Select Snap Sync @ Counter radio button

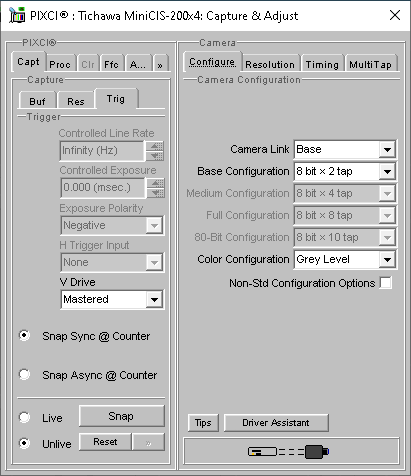[x=24, y=335]
